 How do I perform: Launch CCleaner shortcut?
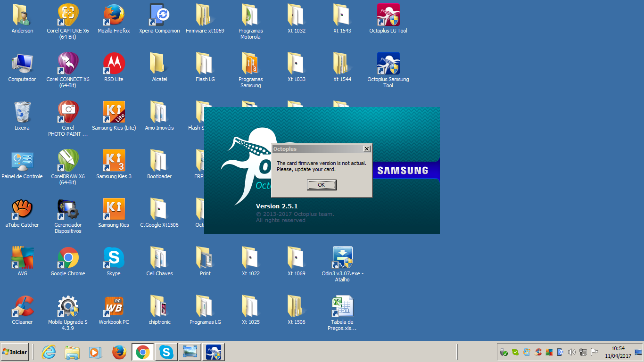[x=22, y=310]
